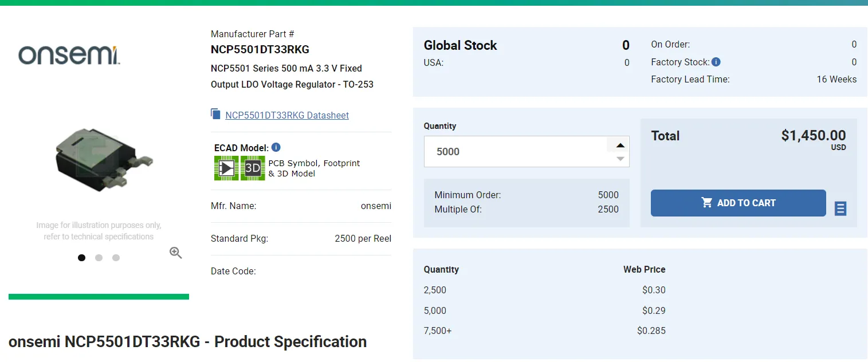The width and height of the screenshot is (868, 362).
Task: Open the 3D model icon
Action: point(253,168)
